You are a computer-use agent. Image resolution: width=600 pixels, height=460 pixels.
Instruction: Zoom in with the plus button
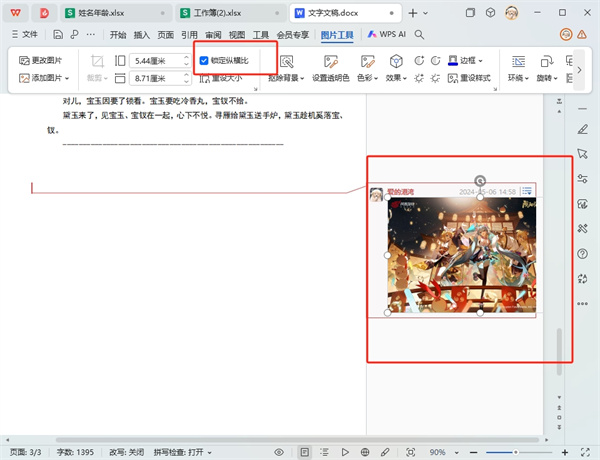pos(564,452)
